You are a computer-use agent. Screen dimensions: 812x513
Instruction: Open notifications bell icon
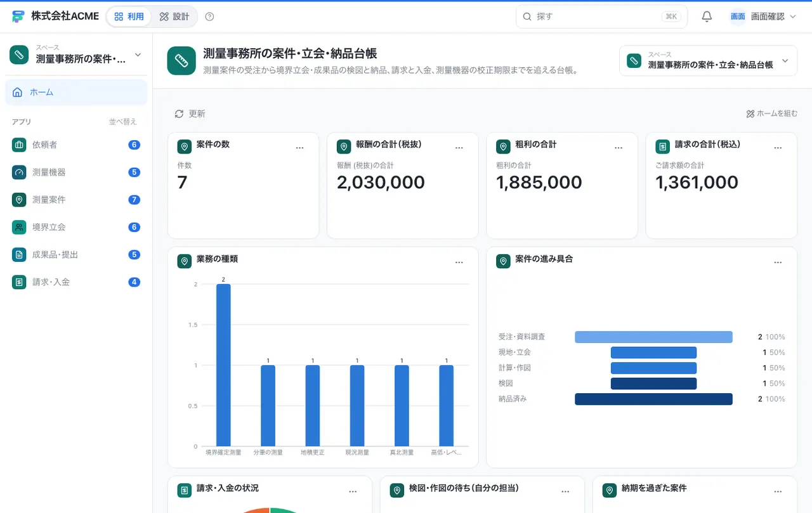pyautogui.click(x=707, y=16)
